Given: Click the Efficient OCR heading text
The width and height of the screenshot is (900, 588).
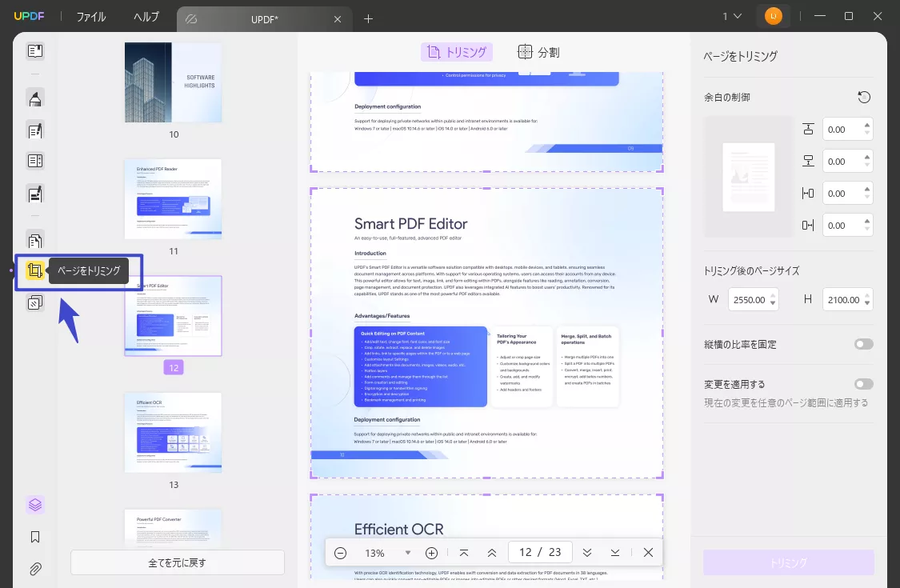Looking at the screenshot, I should click(x=399, y=529).
